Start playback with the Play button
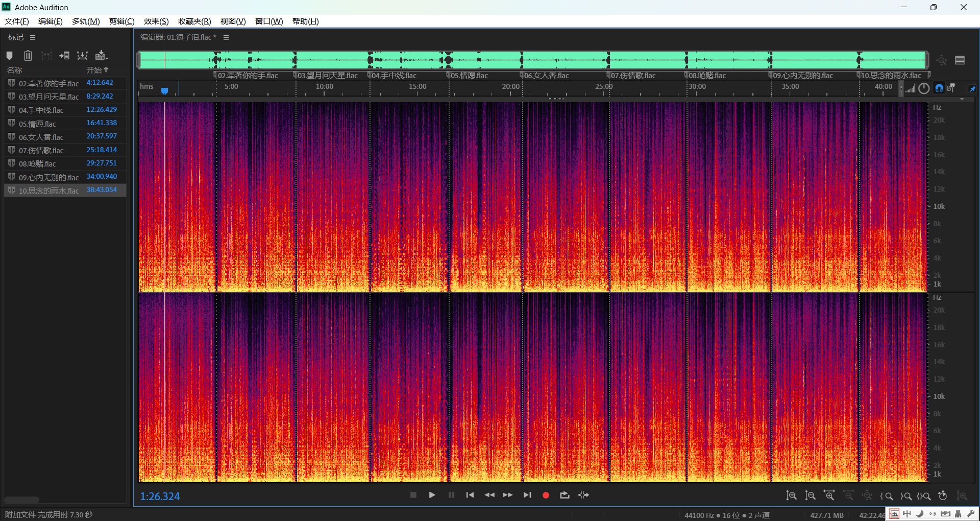The image size is (980, 521). [432, 495]
